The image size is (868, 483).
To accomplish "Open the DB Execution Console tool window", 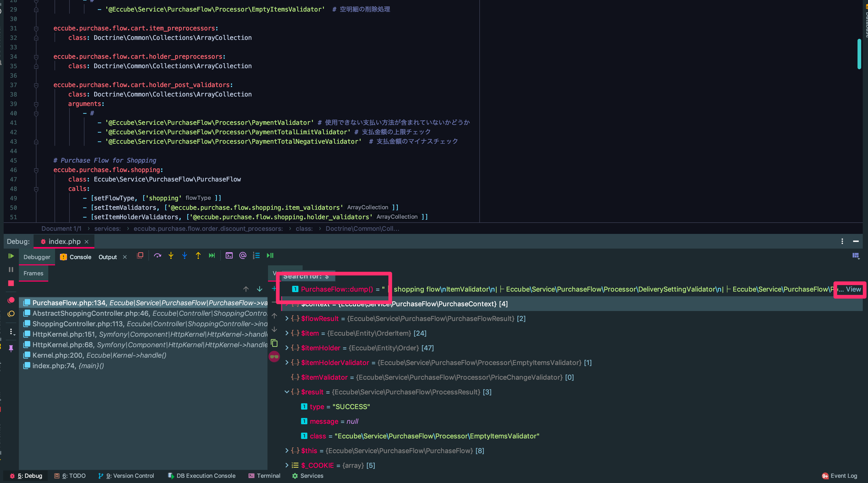I will [201, 476].
